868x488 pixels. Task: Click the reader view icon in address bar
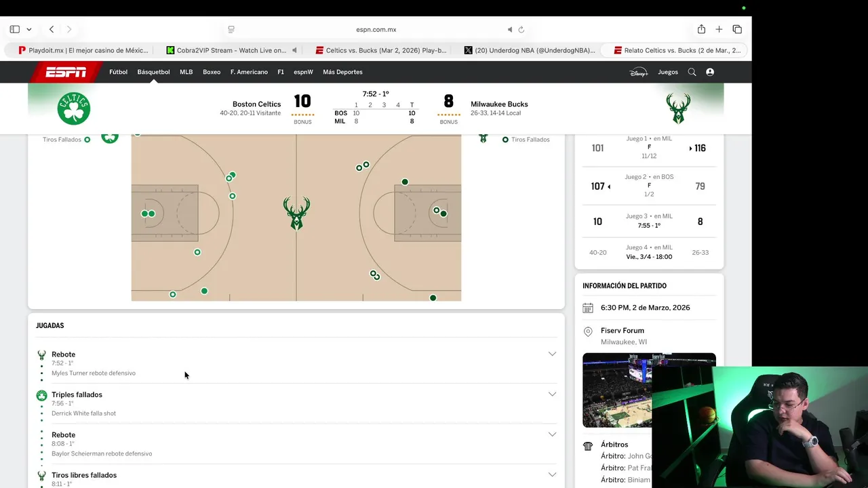(x=231, y=29)
